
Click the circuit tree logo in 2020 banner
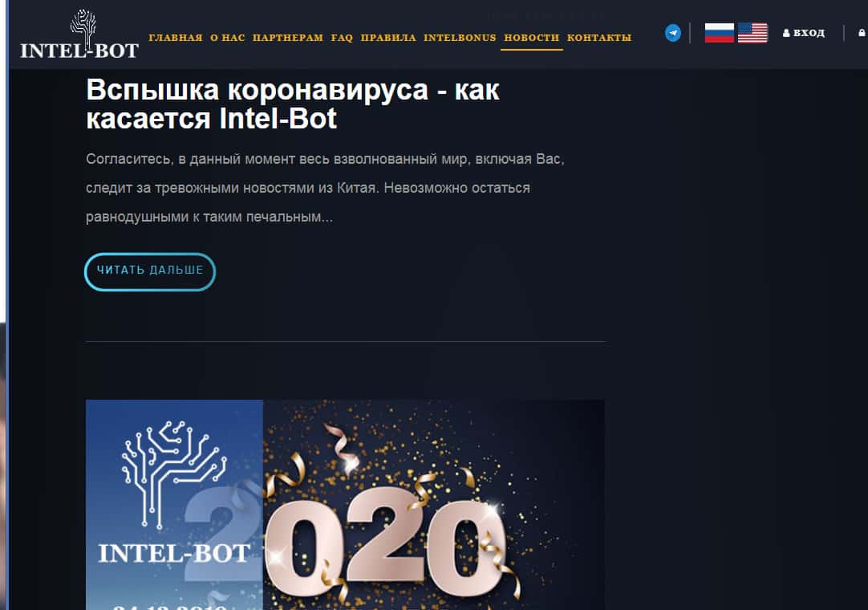pyautogui.click(x=172, y=474)
